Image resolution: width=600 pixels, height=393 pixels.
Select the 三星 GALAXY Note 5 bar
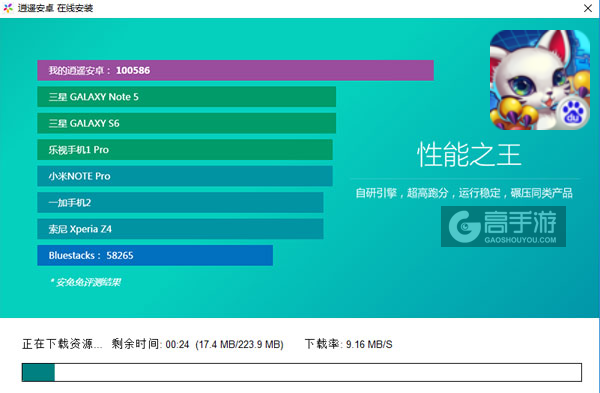click(186, 97)
